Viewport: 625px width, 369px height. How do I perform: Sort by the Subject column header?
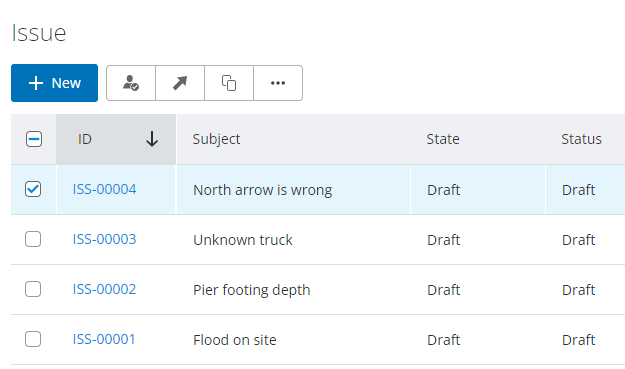216,139
